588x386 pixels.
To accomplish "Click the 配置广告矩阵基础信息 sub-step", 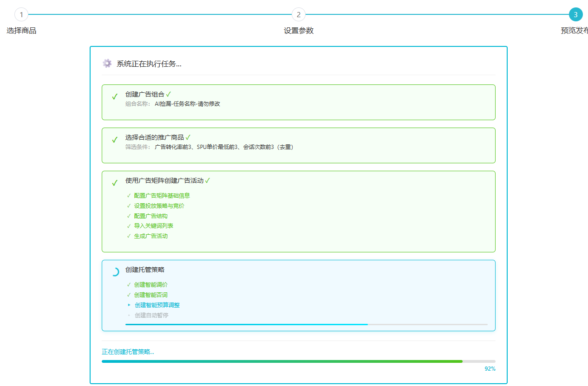I will point(162,196).
